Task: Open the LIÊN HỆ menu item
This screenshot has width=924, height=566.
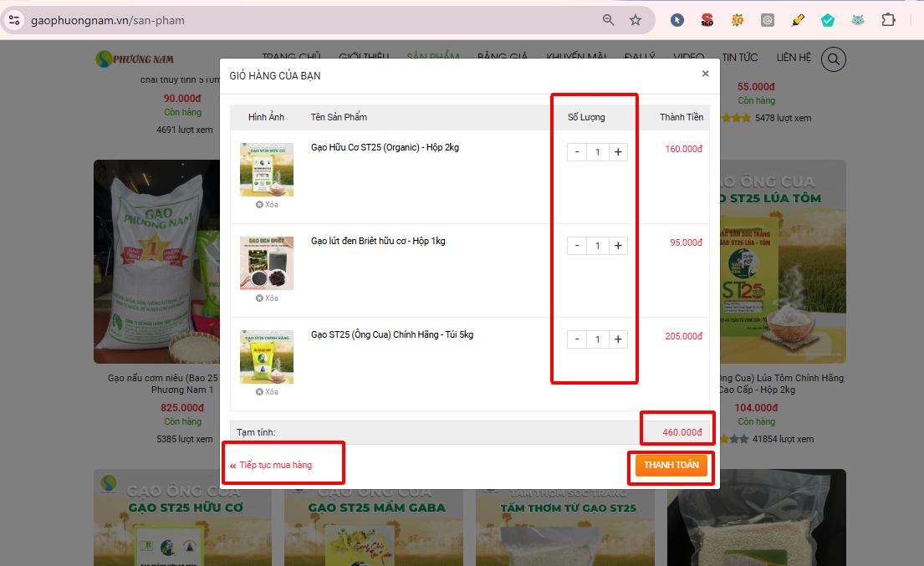Action: tap(794, 58)
